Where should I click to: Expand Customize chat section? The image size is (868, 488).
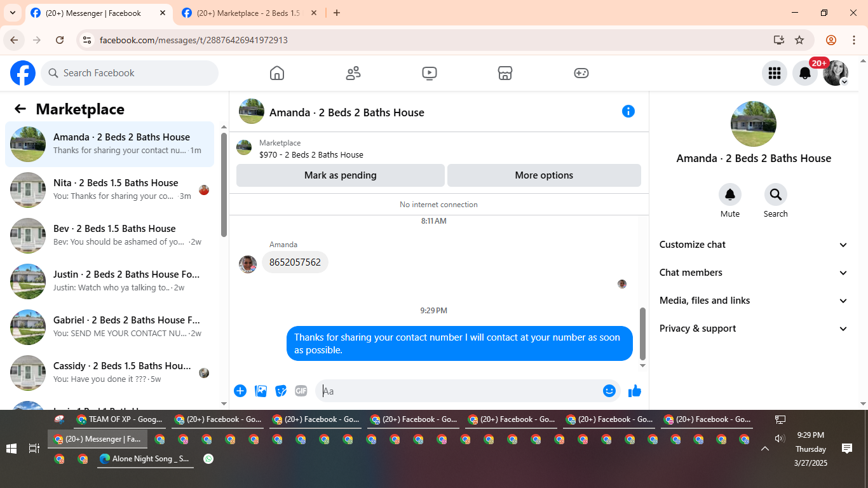(754, 245)
